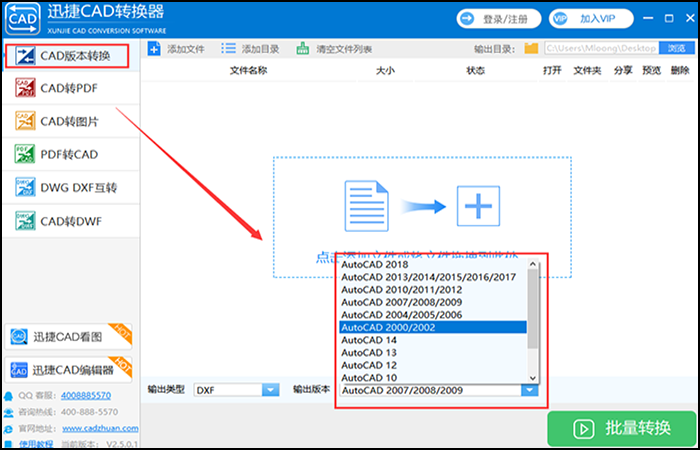The height and width of the screenshot is (450, 700).
Task: Click the 咨询热线 support icon
Action: (x=9, y=412)
